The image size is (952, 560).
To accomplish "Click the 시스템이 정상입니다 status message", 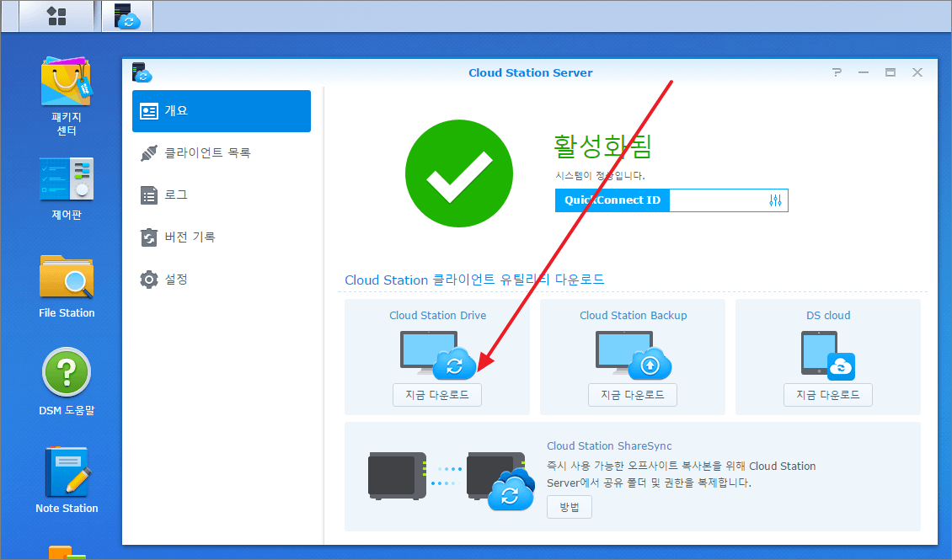I will tap(600, 175).
